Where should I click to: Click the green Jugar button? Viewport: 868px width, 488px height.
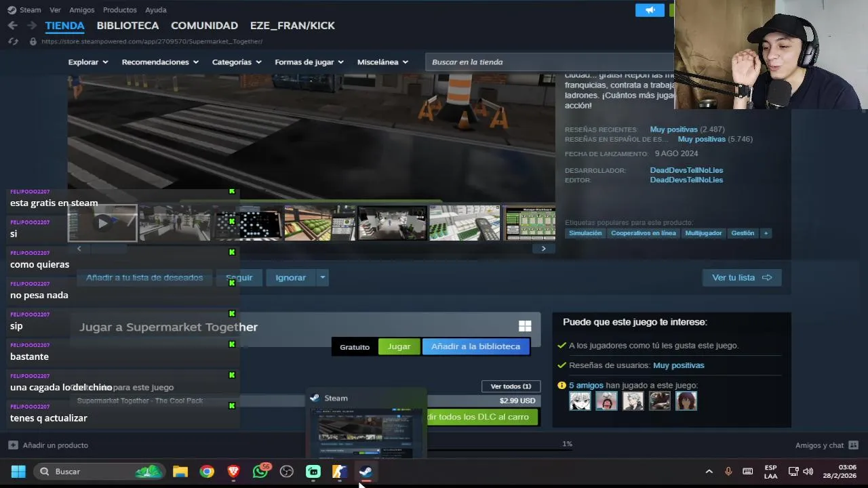click(399, 346)
